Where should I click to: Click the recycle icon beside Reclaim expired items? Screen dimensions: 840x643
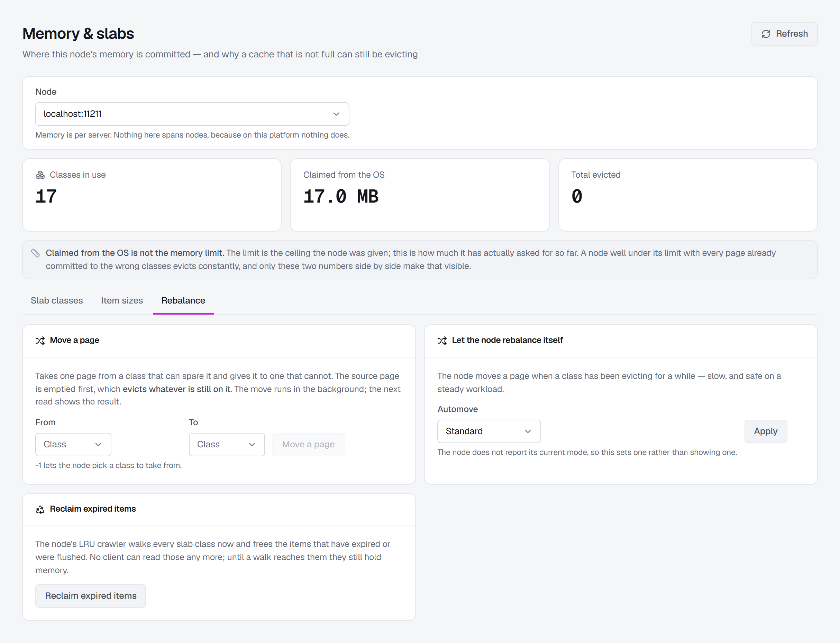click(40, 510)
